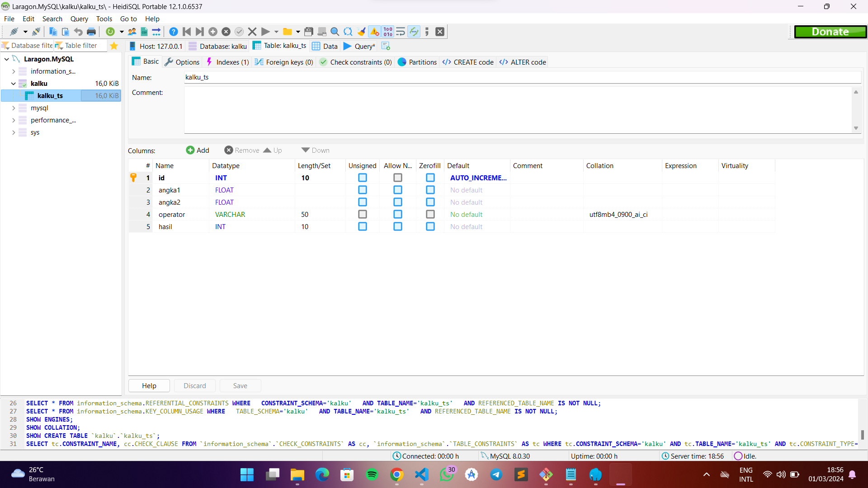868x488 pixels.
Task: Click the green refresh icon
Action: pyautogui.click(x=110, y=32)
